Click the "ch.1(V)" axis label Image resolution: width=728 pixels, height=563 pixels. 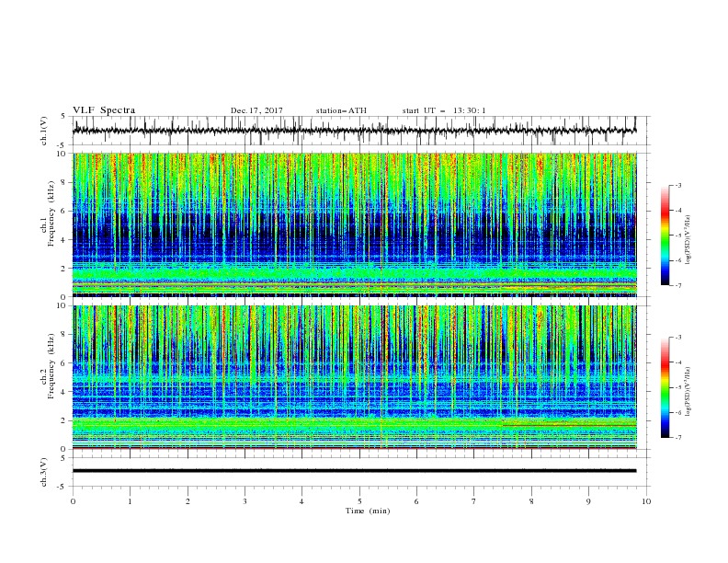click(44, 131)
